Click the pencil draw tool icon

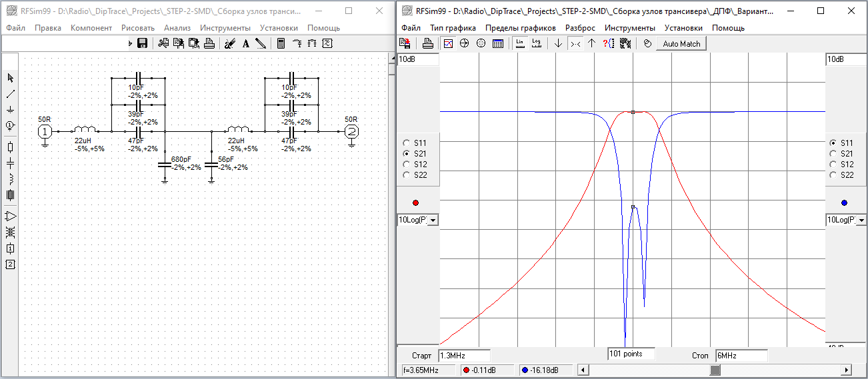[261, 43]
